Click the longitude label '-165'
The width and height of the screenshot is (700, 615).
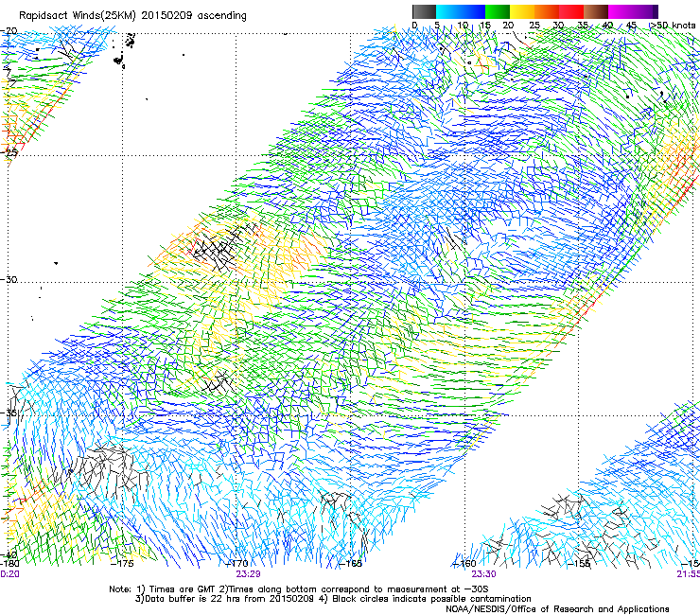click(350, 564)
